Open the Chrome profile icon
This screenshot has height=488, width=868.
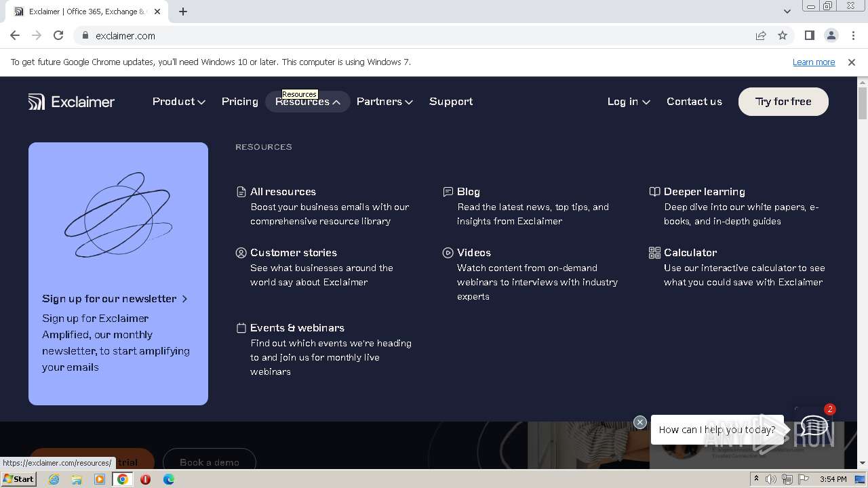coord(831,35)
